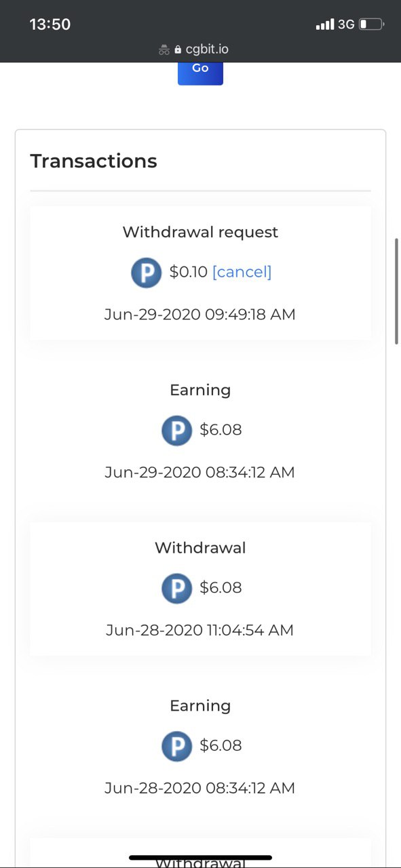Image resolution: width=401 pixels, height=868 pixels.
Task: Select the Withdrawal request title
Action: point(200,232)
